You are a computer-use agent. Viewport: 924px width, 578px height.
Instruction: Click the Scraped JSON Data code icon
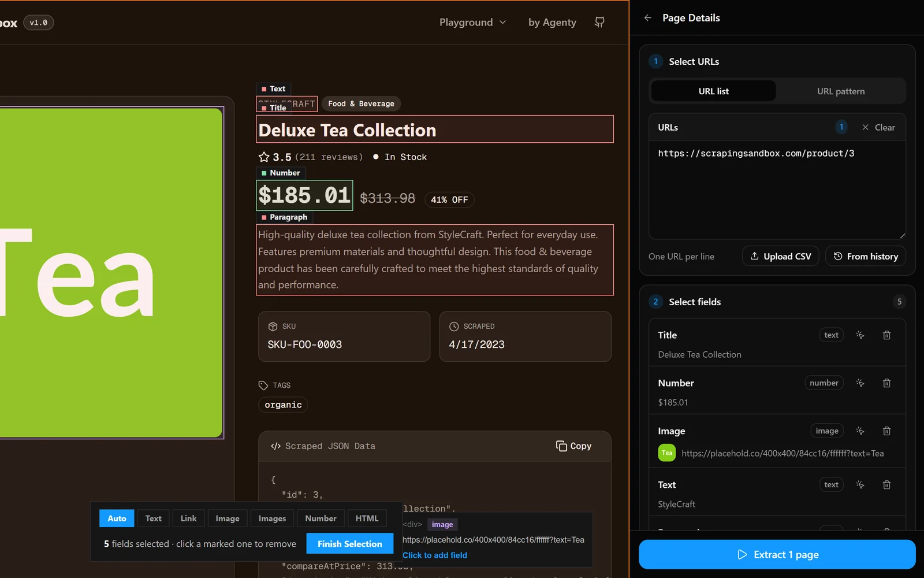pyautogui.click(x=275, y=446)
